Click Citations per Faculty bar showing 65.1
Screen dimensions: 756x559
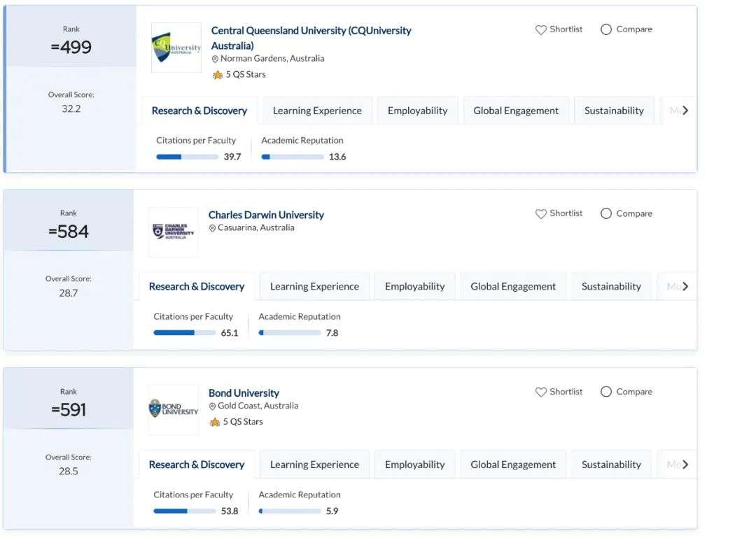point(184,333)
